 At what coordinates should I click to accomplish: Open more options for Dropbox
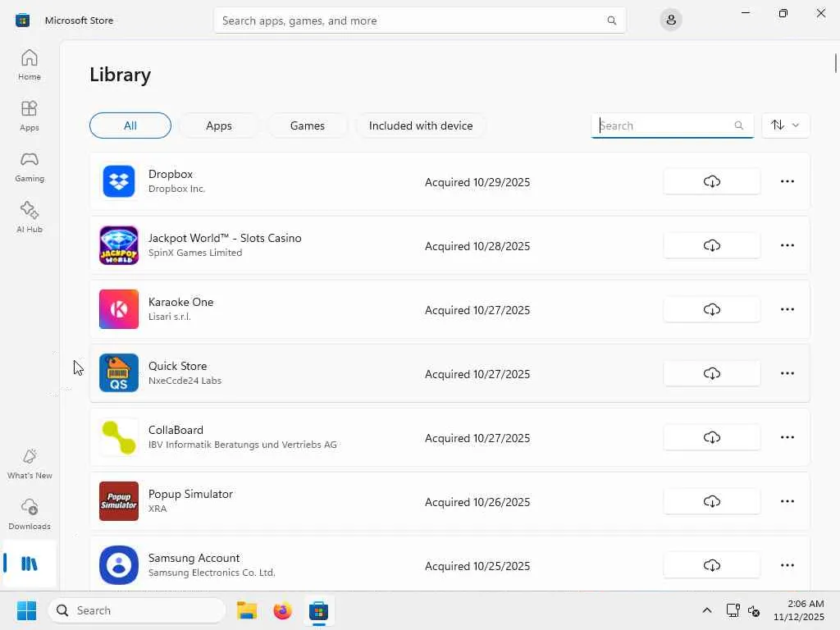pos(787,181)
